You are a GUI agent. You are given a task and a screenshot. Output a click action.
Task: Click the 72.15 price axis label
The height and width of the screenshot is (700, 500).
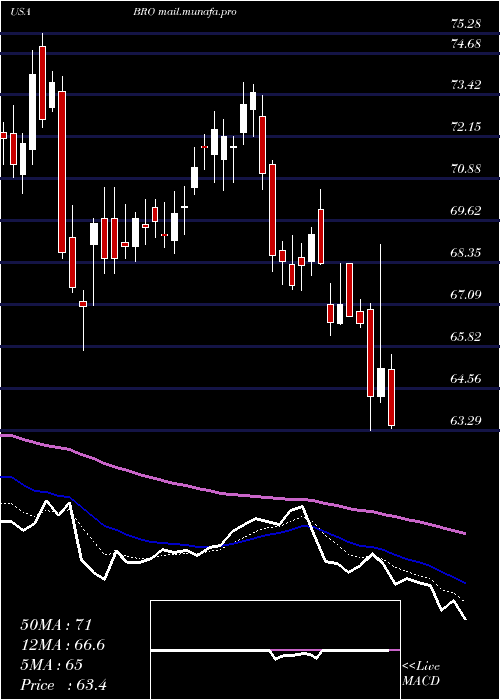click(x=466, y=127)
